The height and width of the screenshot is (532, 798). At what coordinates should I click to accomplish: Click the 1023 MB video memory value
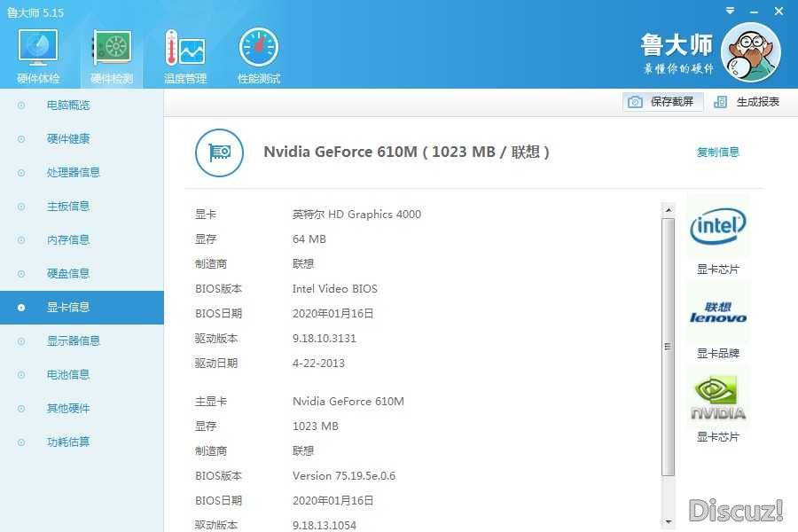coord(316,426)
